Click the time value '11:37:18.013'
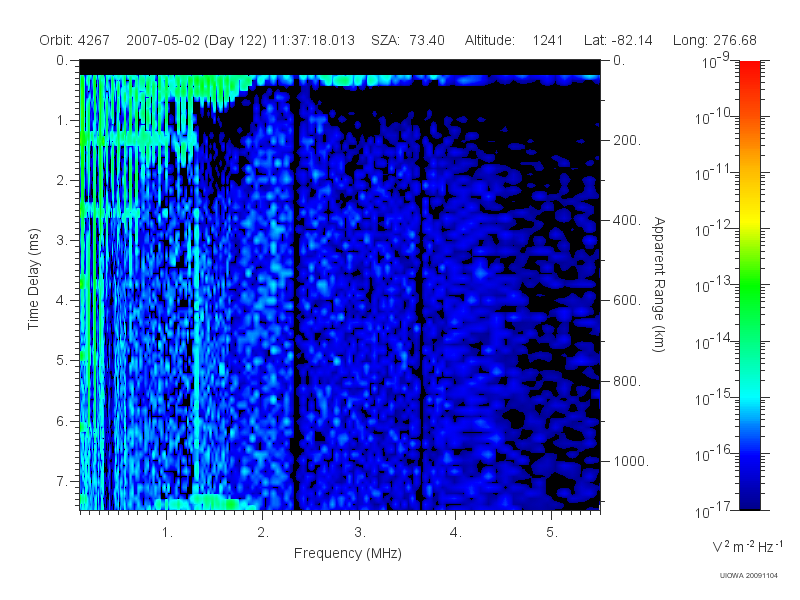The height and width of the screenshot is (600, 800). pyautogui.click(x=313, y=40)
